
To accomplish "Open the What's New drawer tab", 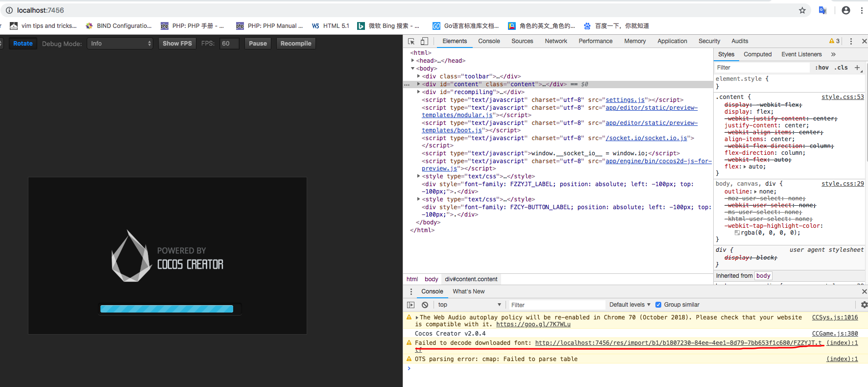I will tap(469, 291).
